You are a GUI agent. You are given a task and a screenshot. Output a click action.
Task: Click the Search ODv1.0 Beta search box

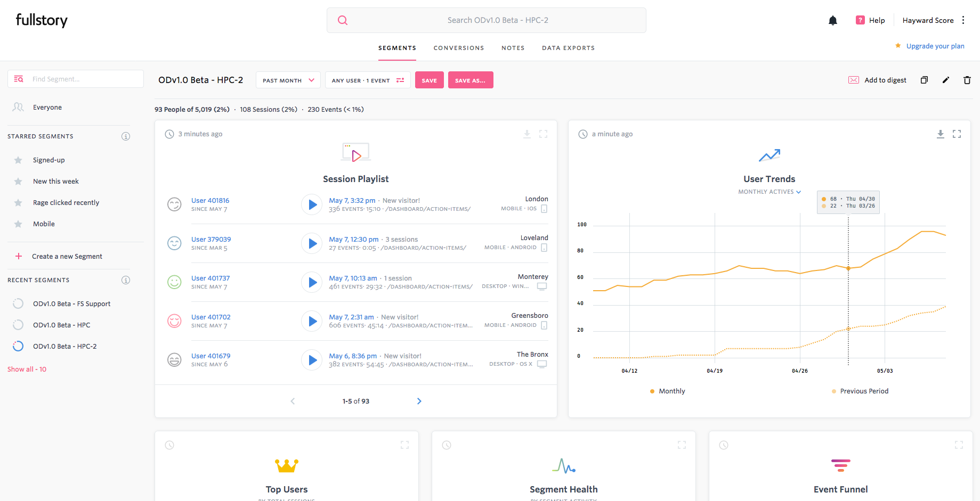pos(487,20)
